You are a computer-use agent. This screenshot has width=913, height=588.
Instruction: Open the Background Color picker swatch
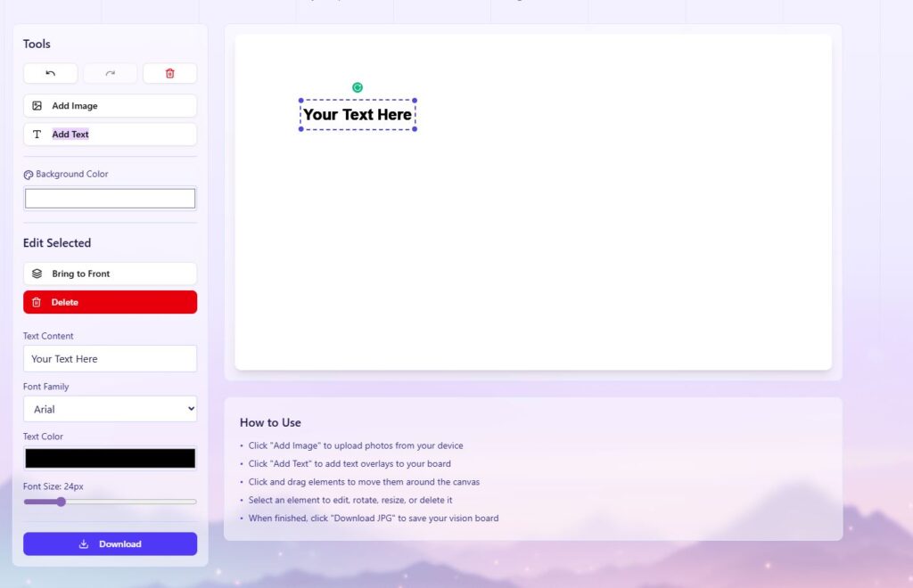pyautogui.click(x=110, y=199)
